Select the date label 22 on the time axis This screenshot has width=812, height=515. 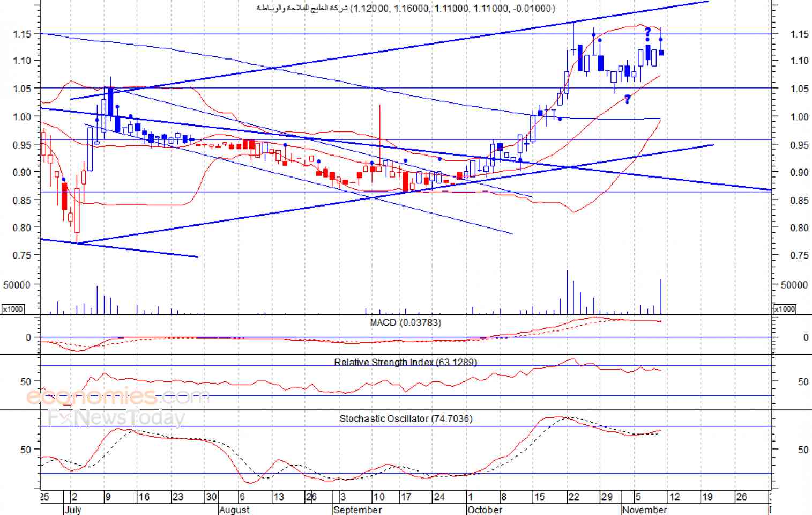coord(574,497)
